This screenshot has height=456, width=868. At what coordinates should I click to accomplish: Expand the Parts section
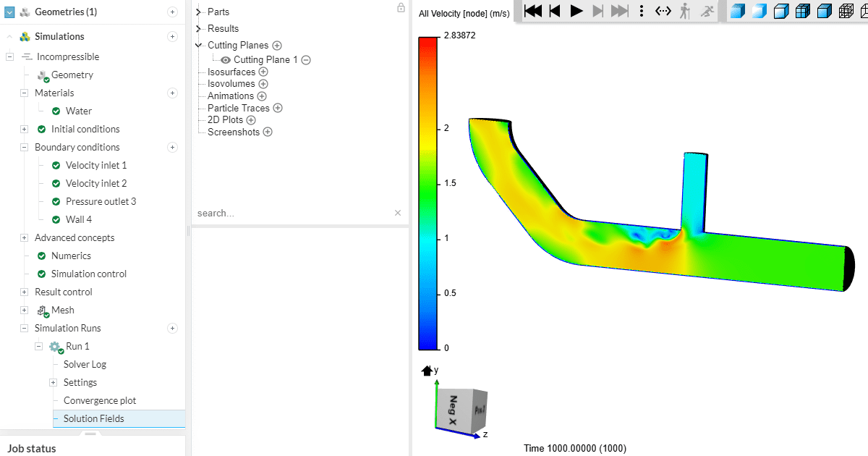(199, 12)
